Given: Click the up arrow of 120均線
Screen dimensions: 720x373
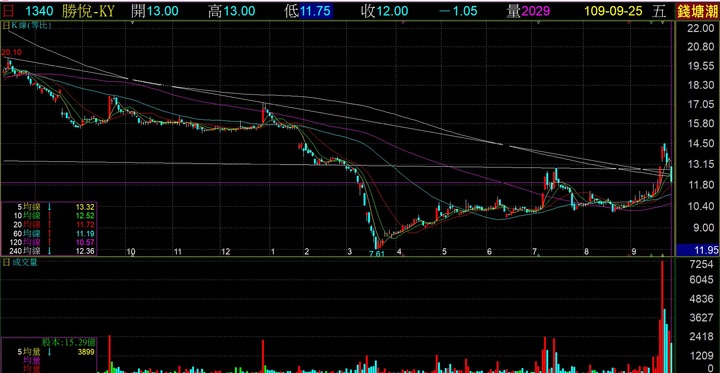Looking at the screenshot, I should (x=50, y=242).
